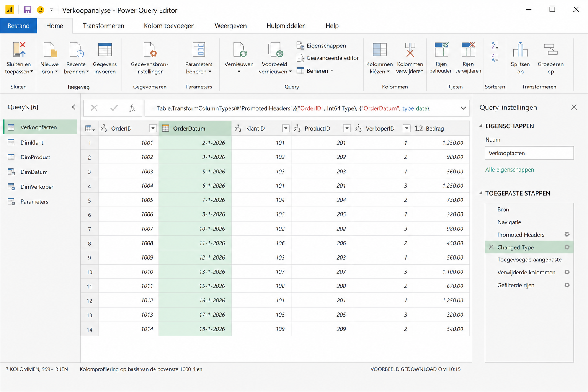The width and height of the screenshot is (588, 392).
Task: Select the DimProduct query
Action: tap(40, 157)
